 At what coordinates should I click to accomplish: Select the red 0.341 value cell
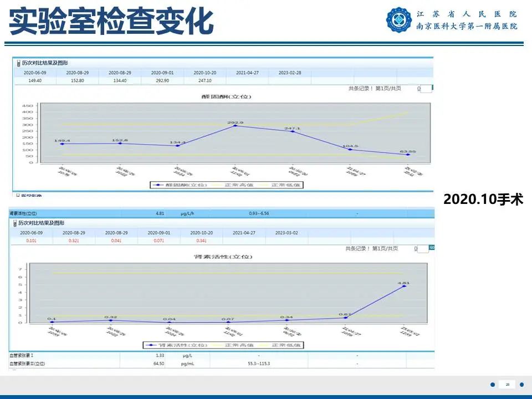(x=202, y=241)
